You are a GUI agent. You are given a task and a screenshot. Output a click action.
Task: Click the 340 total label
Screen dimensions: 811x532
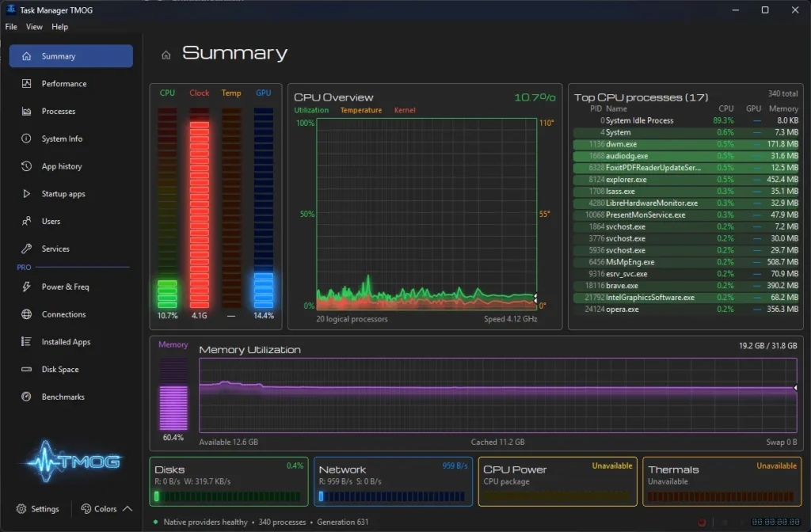782,93
